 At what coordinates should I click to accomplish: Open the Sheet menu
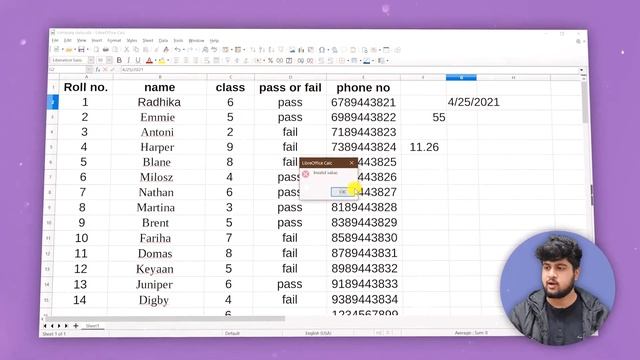tap(148, 40)
